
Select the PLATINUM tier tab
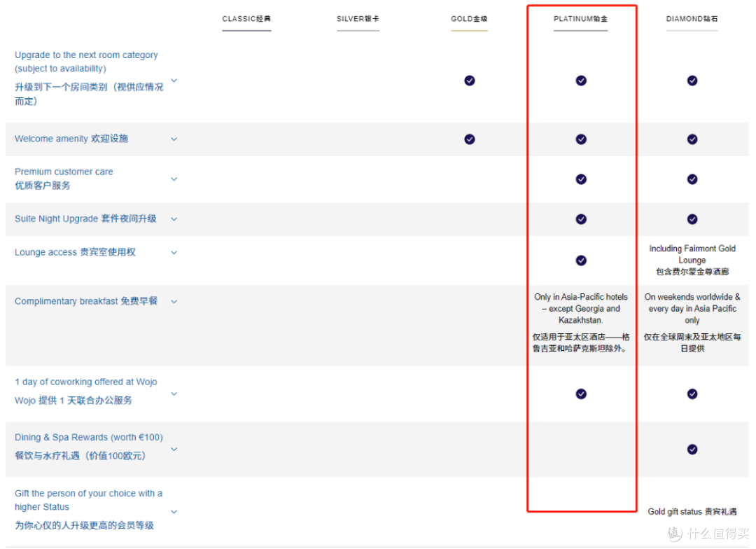tap(580, 19)
